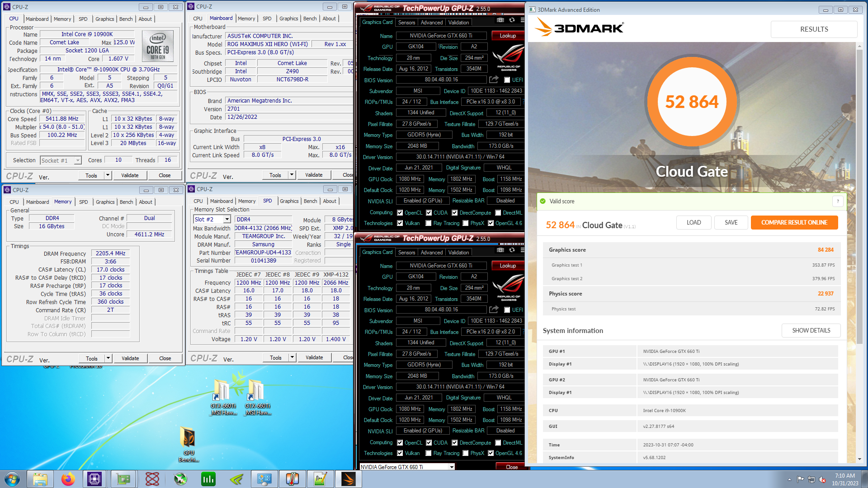Click the network icon in system tray
The height and width of the screenshot is (488, 868).
[811, 479]
